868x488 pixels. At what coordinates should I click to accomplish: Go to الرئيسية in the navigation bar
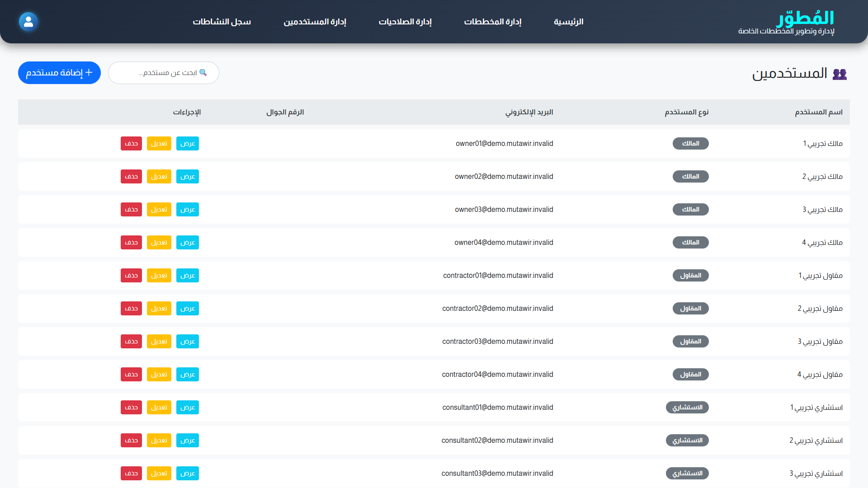click(x=569, y=22)
